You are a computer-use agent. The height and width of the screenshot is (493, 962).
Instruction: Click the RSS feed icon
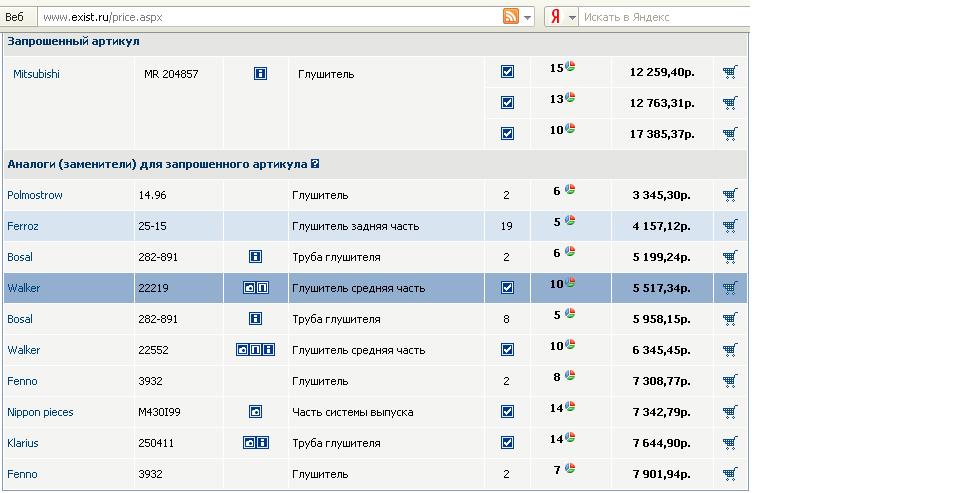pos(511,16)
